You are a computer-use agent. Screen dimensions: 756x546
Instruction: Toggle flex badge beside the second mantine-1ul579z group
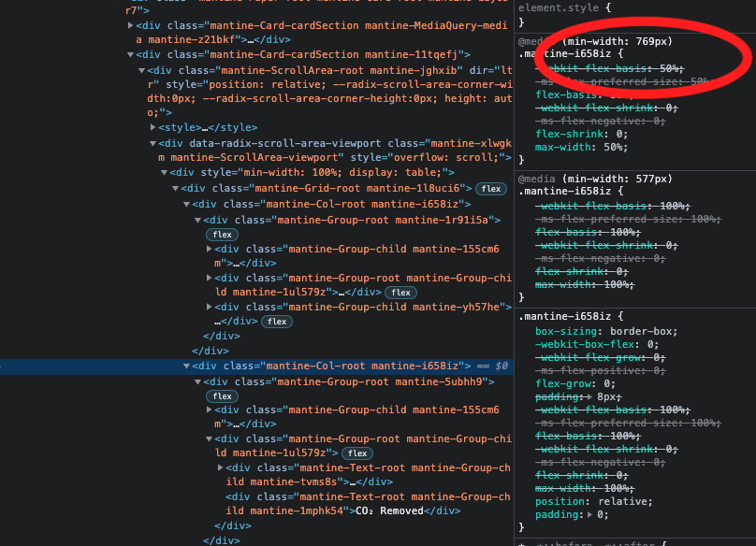(356, 453)
